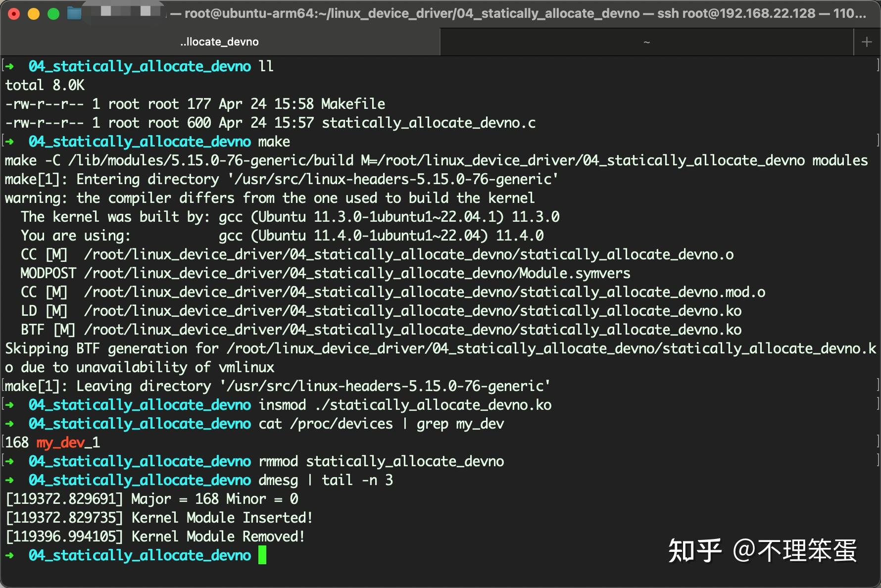This screenshot has height=588, width=881.
Task: Open a new terminal tab with the plus icon
Action: point(866,41)
